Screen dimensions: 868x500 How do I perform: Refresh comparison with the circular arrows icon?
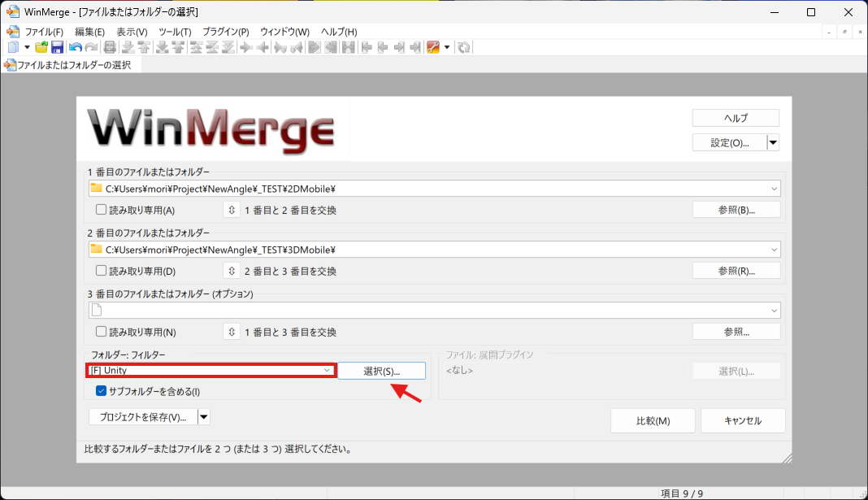(463, 46)
